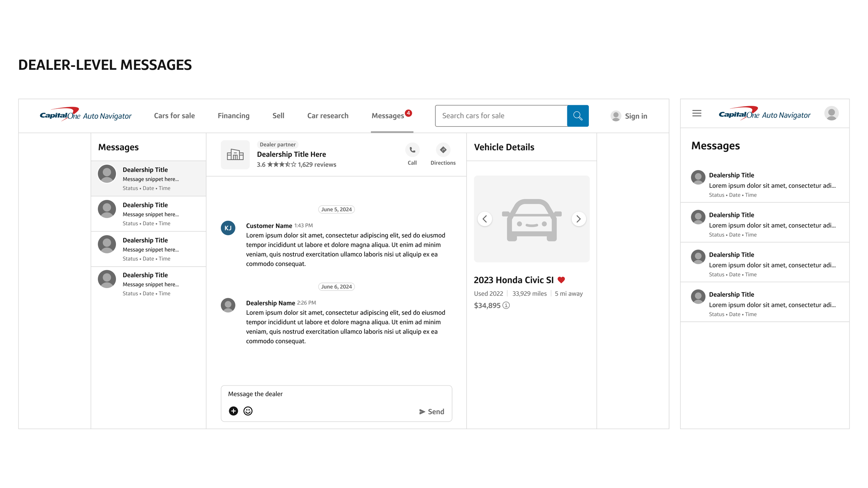Show previous vehicle photo with left chevron
This screenshot has height=488, width=868.
tap(485, 219)
